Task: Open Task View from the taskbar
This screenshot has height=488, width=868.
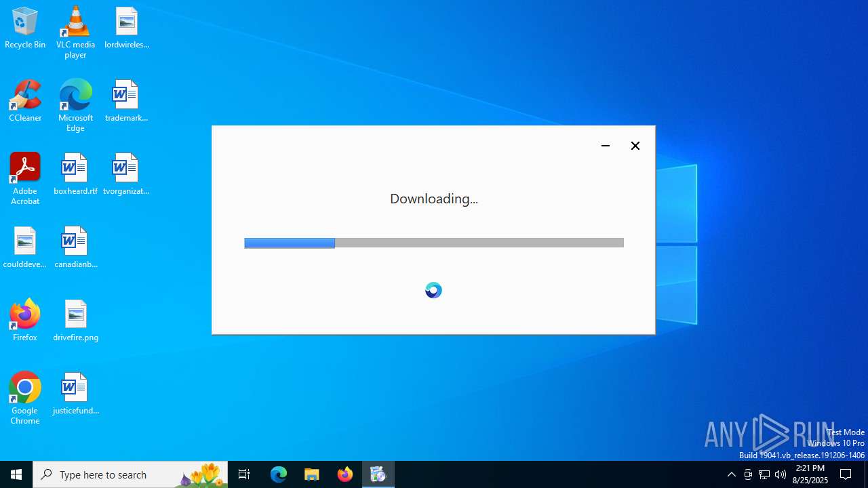Action: (x=244, y=474)
